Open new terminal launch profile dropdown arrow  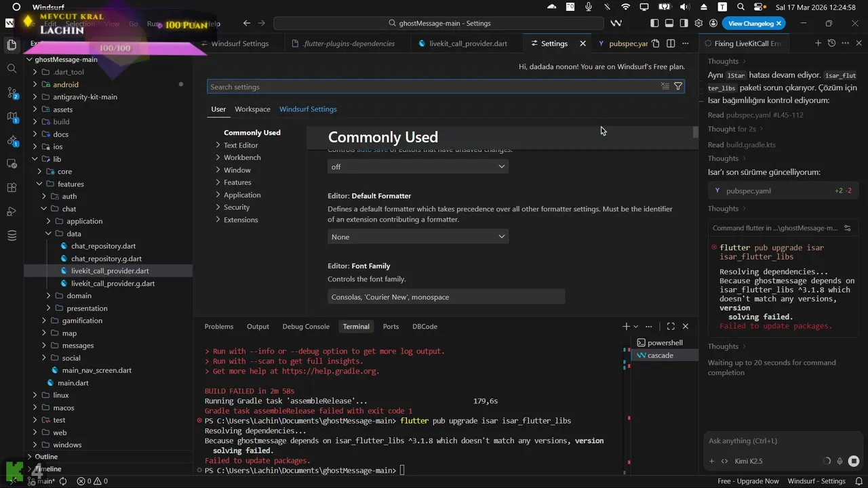click(x=635, y=327)
